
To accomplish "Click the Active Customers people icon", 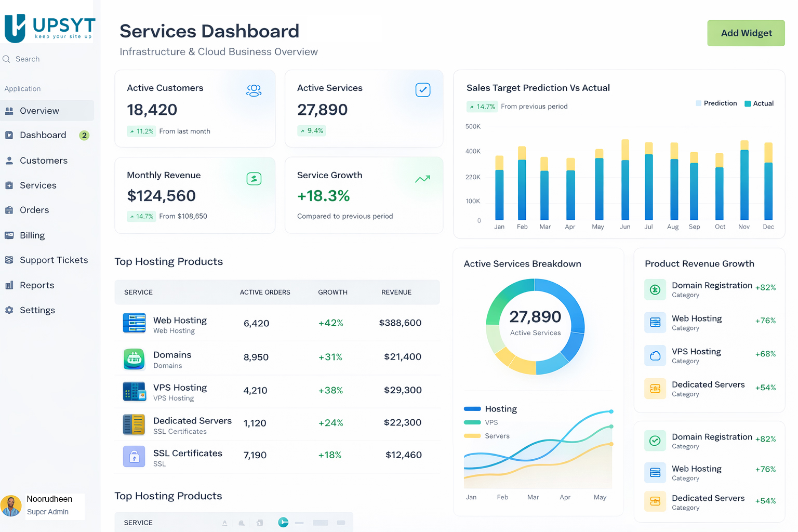I will pos(254,90).
